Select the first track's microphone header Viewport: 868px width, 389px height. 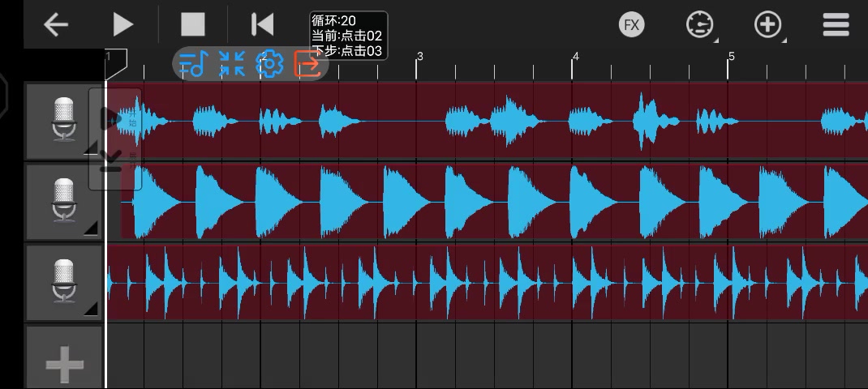[63, 120]
